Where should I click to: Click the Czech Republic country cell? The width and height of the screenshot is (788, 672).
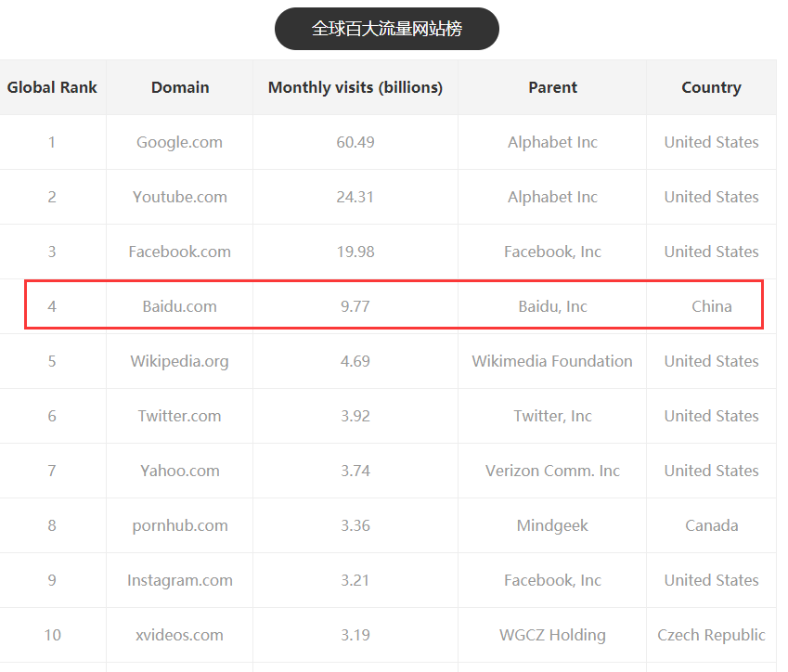(x=711, y=635)
